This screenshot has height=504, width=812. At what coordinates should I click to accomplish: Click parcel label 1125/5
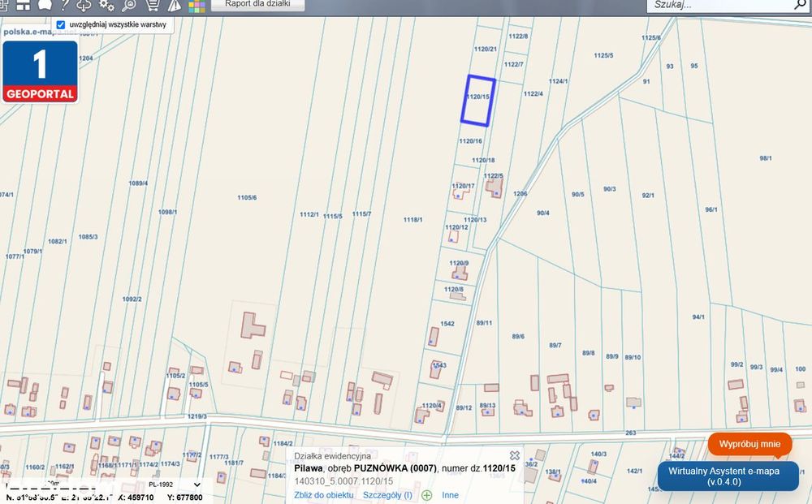click(604, 55)
